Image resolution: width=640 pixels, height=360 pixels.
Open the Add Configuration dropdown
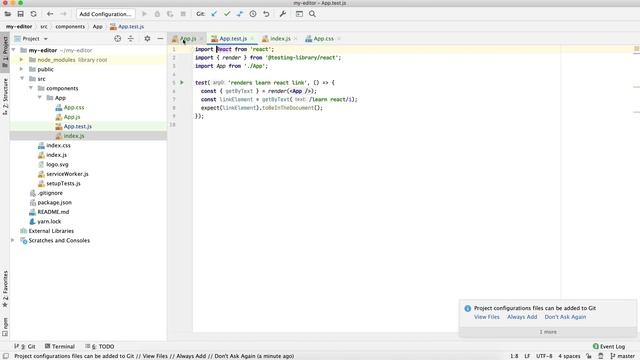point(105,14)
